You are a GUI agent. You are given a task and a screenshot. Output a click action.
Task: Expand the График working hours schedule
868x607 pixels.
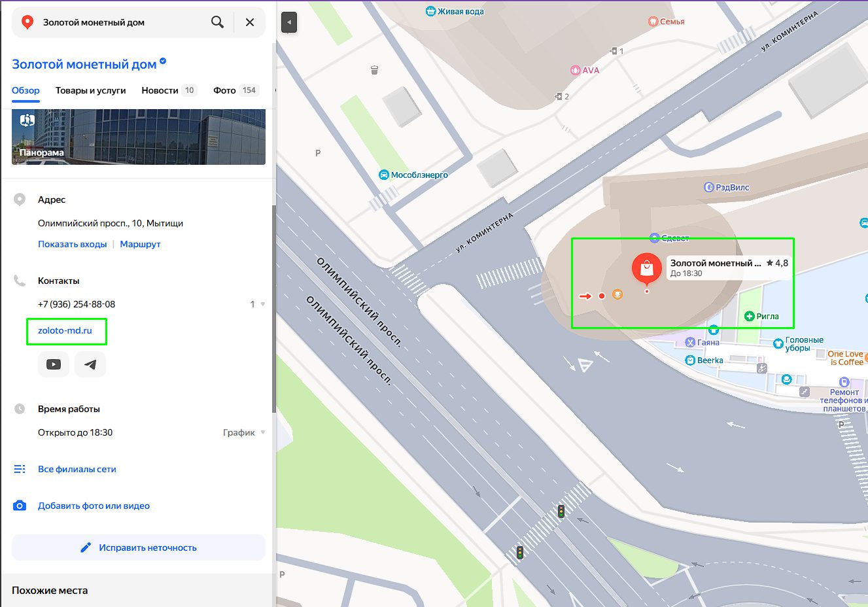(244, 432)
